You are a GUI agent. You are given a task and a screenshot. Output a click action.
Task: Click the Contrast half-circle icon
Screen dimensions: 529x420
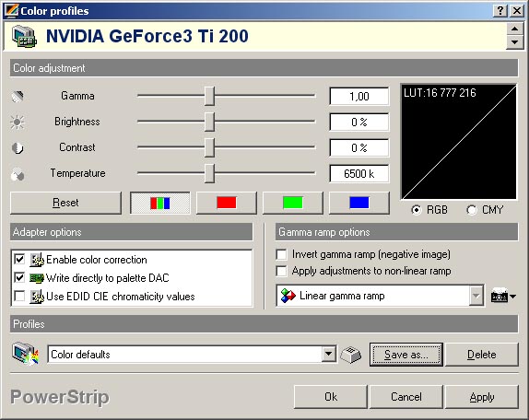pos(18,147)
